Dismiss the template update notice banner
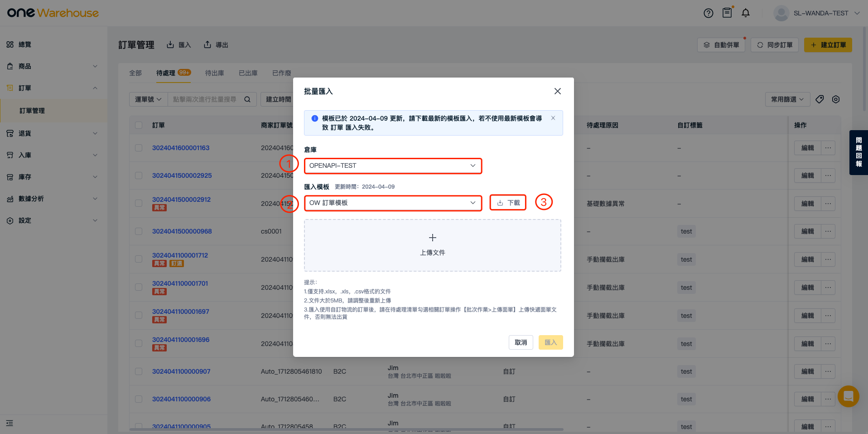 (553, 118)
